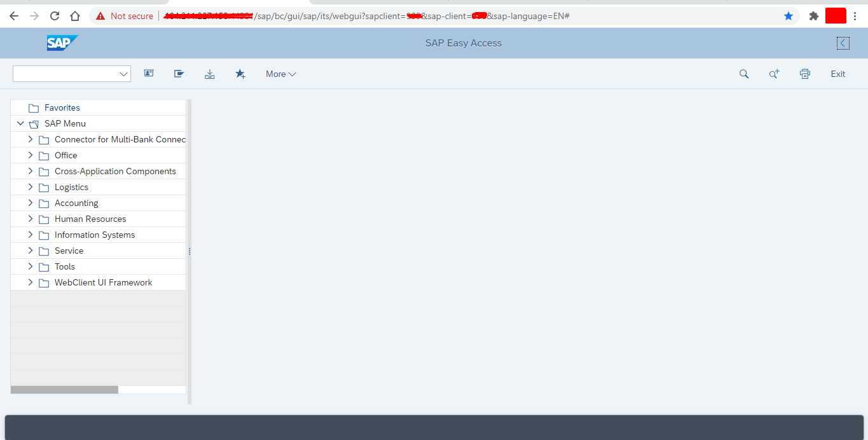868x440 pixels.
Task: Click the SAP Menu open-folder icon
Action: pos(34,124)
